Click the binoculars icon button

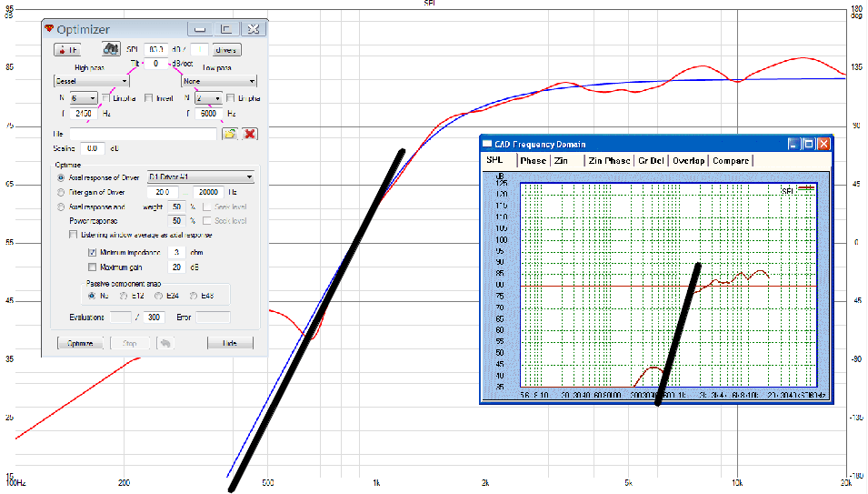click(111, 49)
